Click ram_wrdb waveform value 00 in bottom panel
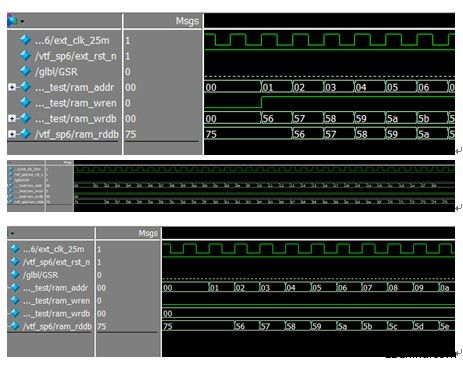Screen dimensions: 463x367 pos(168,313)
